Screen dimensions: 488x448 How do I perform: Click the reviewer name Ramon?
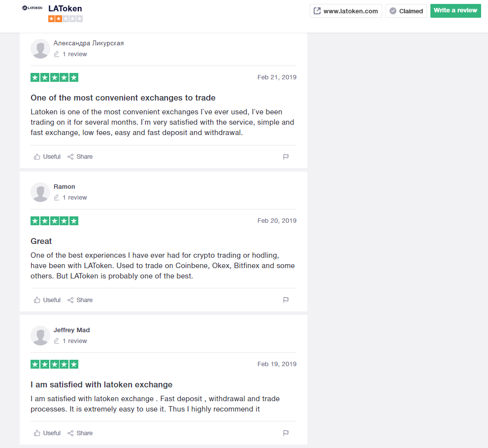click(x=65, y=187)
